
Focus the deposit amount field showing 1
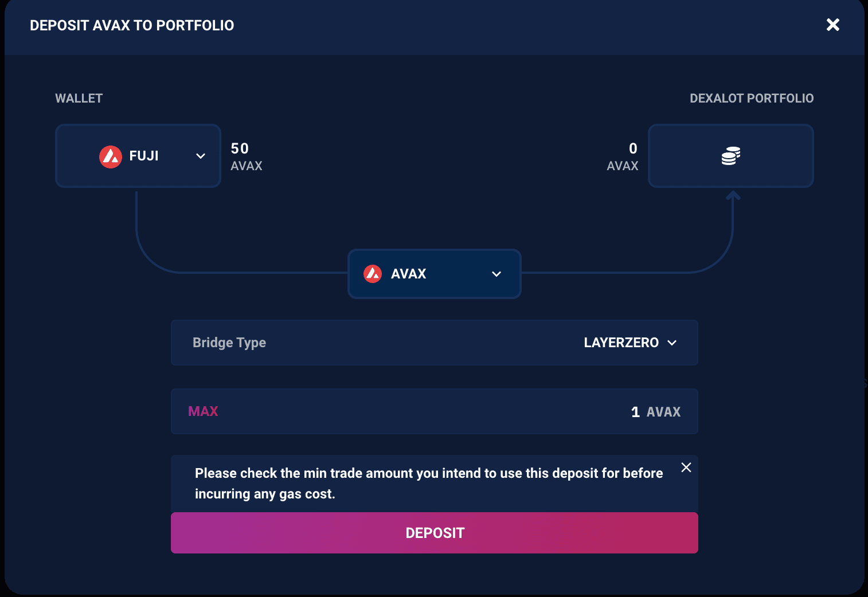tap(635, 412)
